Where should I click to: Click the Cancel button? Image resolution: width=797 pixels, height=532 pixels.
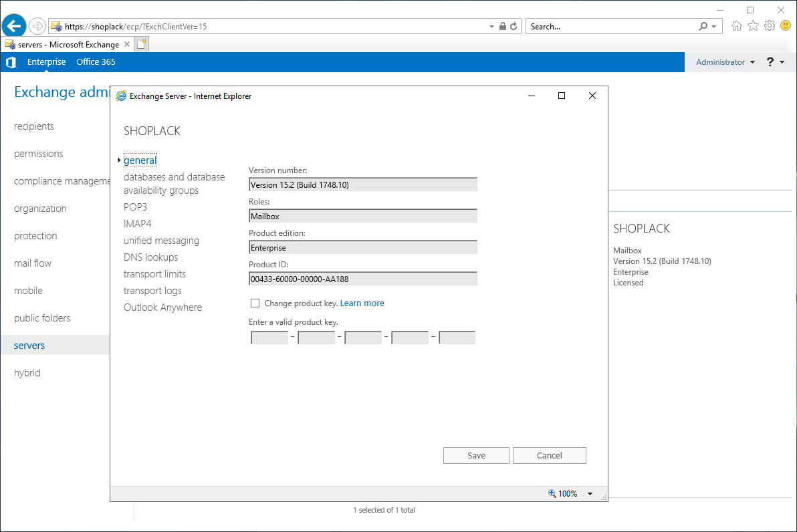click(550, 455)
